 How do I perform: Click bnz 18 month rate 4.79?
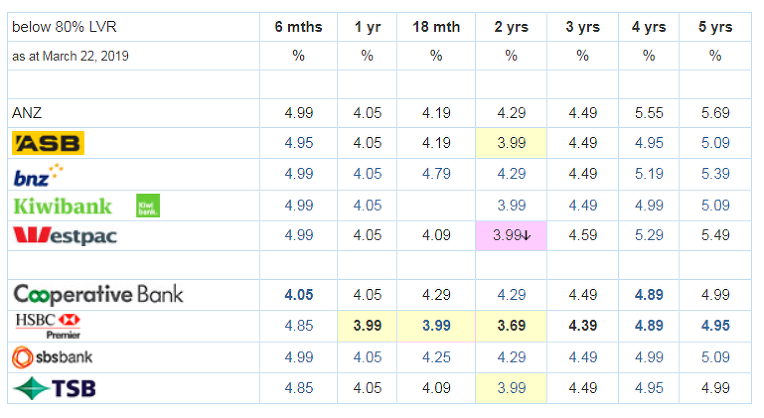[436, 174]
